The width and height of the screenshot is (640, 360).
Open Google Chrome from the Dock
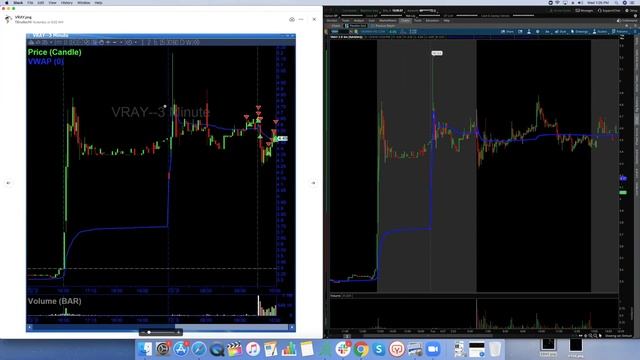(361, 349)
